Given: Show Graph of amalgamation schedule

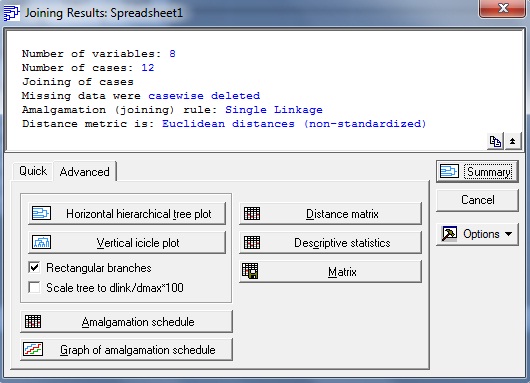Looking at the screenshot, I should point(126,350).
